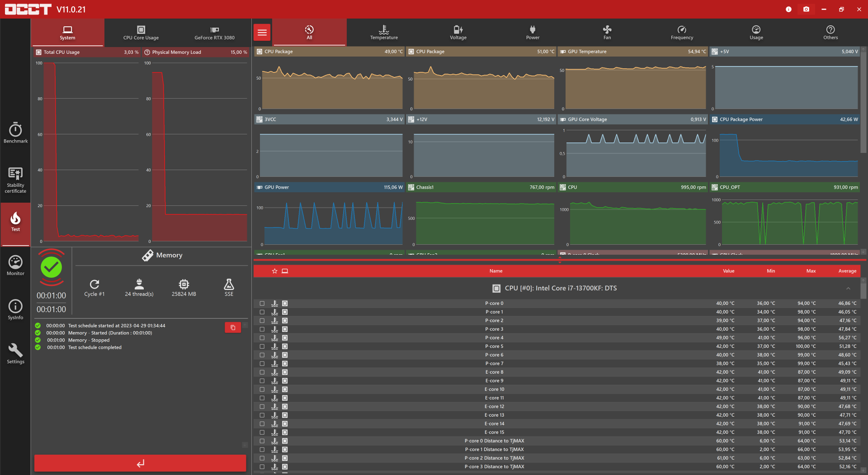Screen dimensions: 868x475
Task: Open the Usage sensors tab
Action: (x=756, y=33)
